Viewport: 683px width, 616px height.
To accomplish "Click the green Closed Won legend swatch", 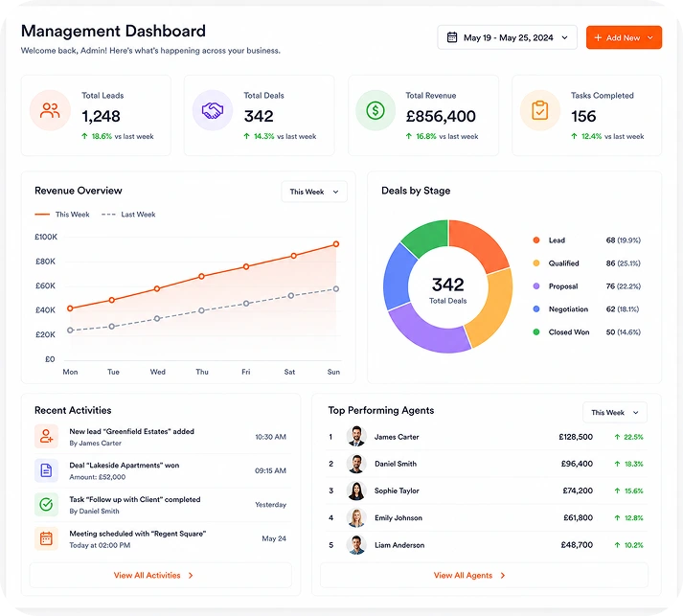I will pyautogui.click(x=536, y=332).
